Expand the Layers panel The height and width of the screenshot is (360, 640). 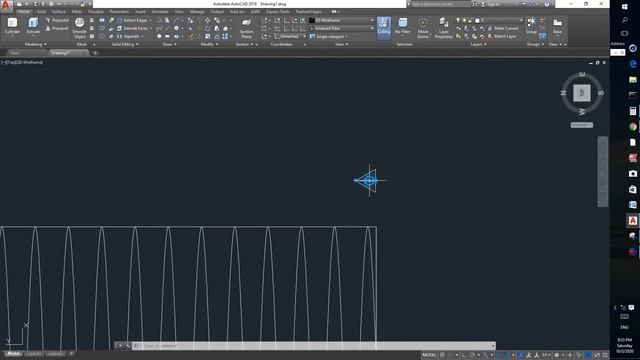pyautogui.click(x=478, y=44)
